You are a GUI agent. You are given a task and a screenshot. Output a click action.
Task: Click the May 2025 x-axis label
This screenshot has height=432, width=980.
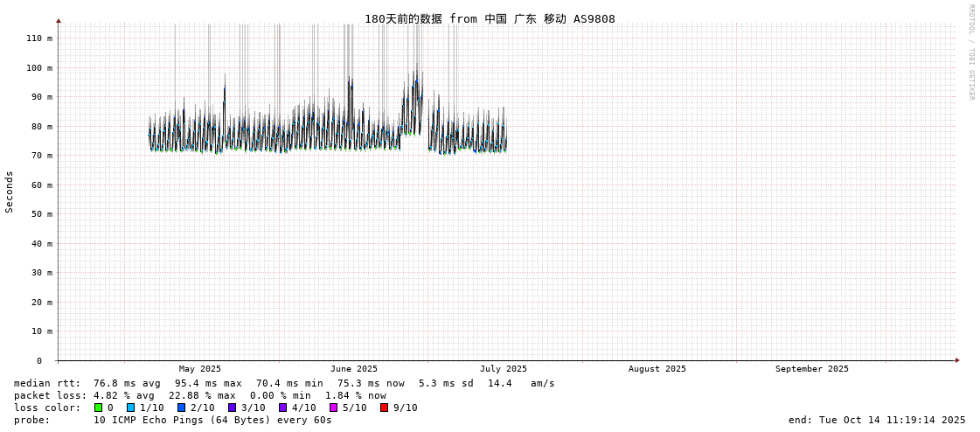point(200,369)
